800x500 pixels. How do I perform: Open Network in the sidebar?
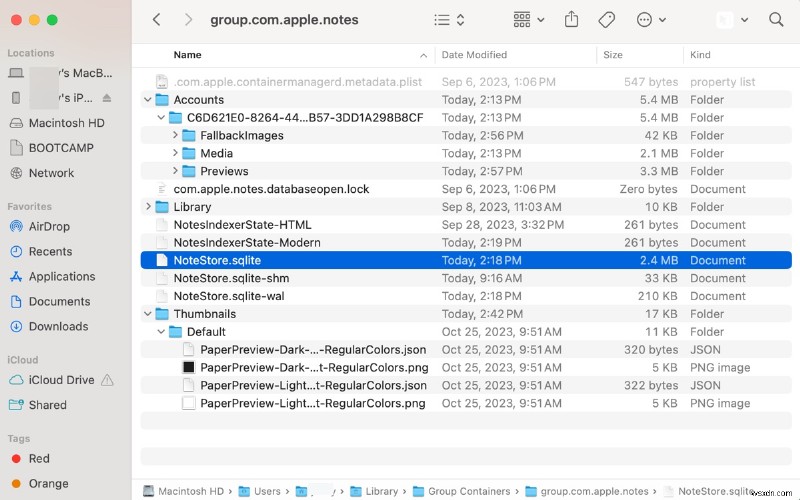pyautogui.click(x=51, y=173)
